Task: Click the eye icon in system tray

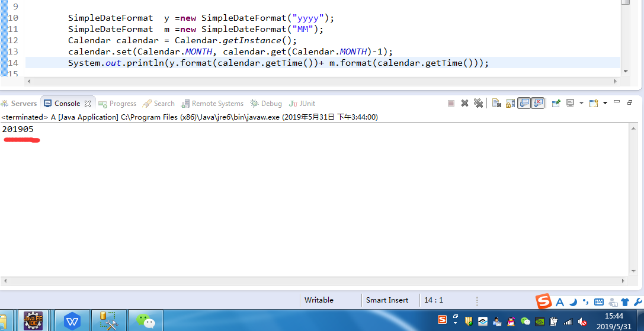Action: coord(483,321)
